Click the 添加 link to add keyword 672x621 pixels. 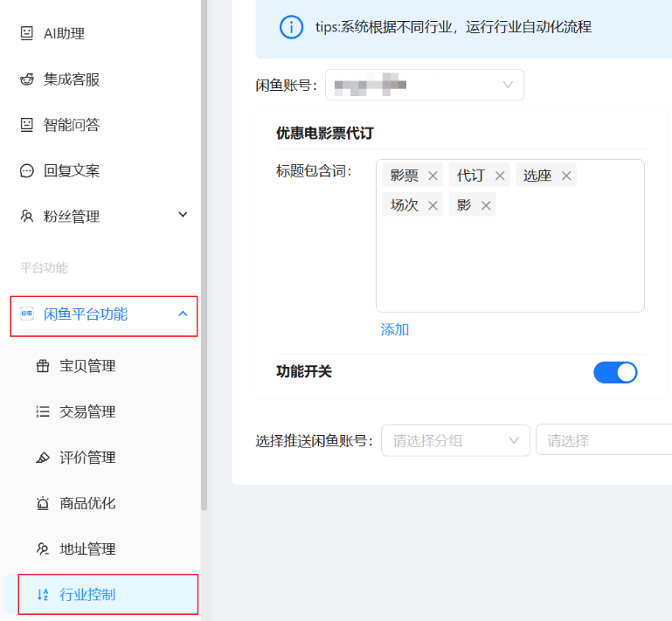click(x=394, y=330)
